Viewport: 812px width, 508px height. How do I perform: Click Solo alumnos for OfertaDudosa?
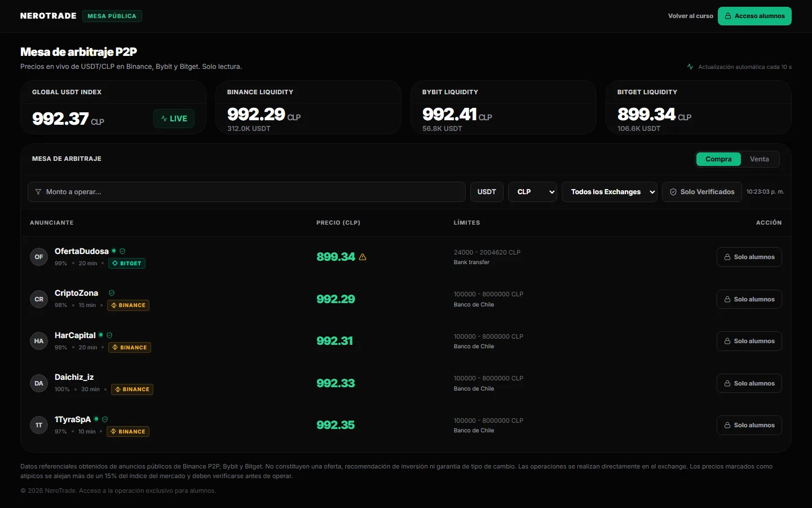(749, 257)
